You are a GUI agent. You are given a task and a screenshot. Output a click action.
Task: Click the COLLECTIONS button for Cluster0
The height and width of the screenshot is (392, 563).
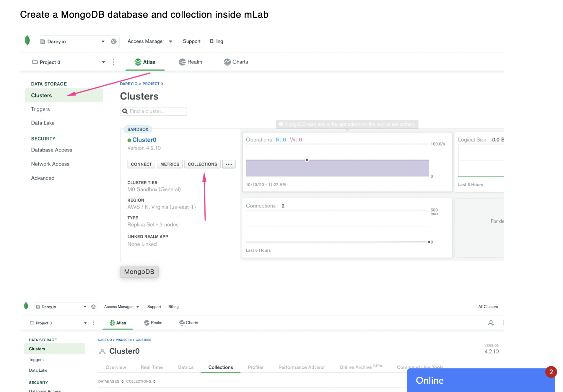click(x=202, y=164)
